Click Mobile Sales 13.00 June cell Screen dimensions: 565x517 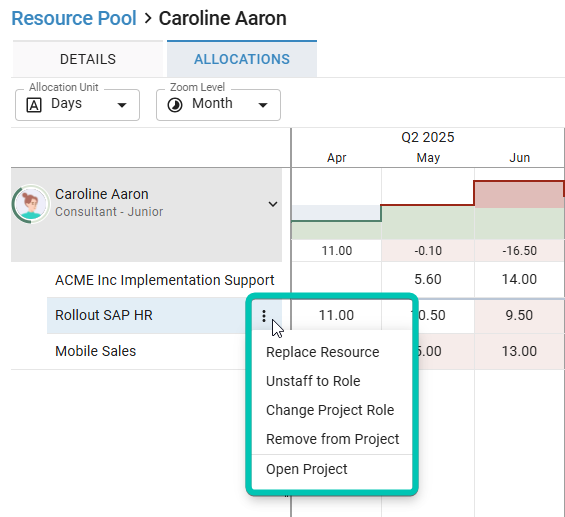(520, 351)
